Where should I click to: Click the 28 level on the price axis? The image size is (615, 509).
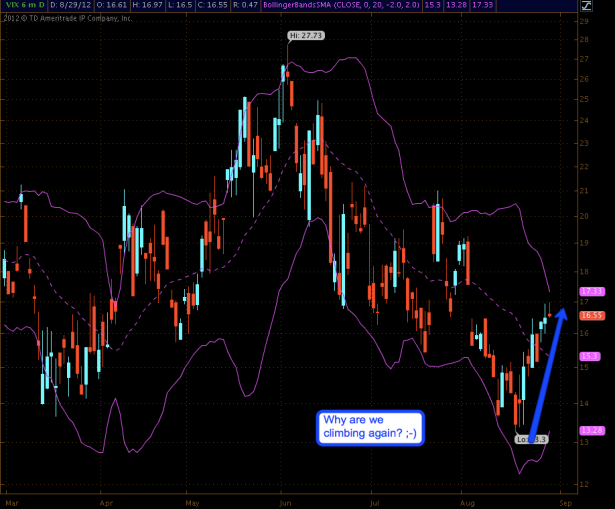pos(583,38)
